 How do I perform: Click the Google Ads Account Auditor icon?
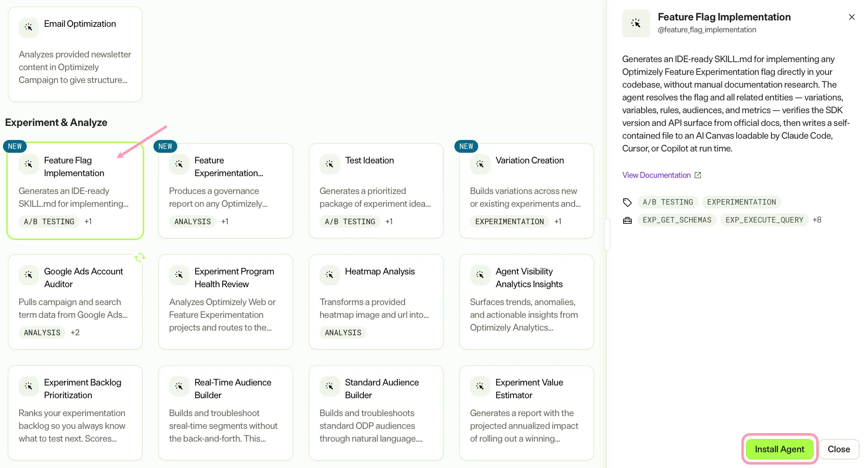[28, 275]
